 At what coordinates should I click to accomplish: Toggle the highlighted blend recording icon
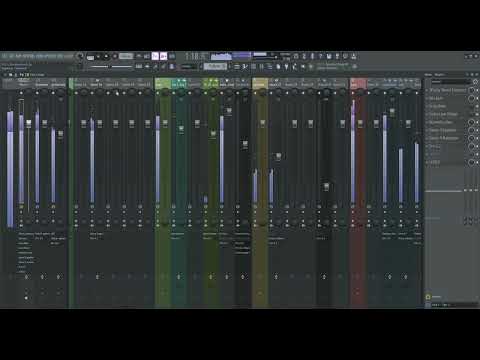[x=163, y=56]
